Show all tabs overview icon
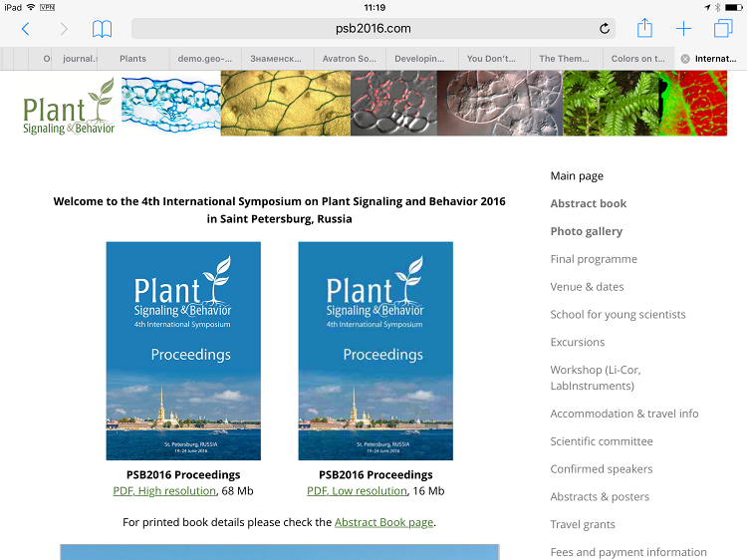 click(x=723, y=28)
